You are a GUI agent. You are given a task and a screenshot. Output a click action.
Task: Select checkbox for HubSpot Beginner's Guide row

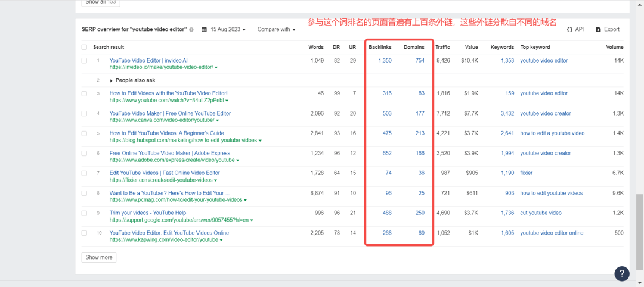click(x=84, y=133)
